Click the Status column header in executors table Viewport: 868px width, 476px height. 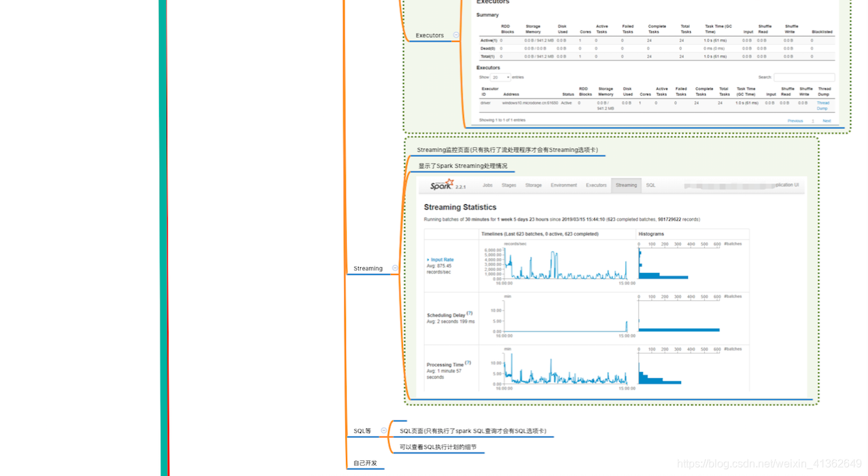coord(568,94)
